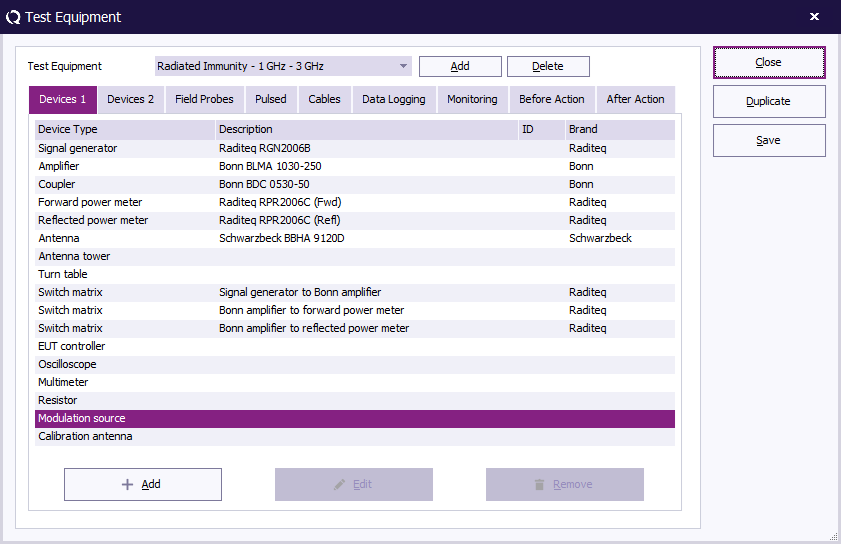Open the Cables tab
Image resolution: width=841 pixels, height=544 pixels.
tap(324, 99)
